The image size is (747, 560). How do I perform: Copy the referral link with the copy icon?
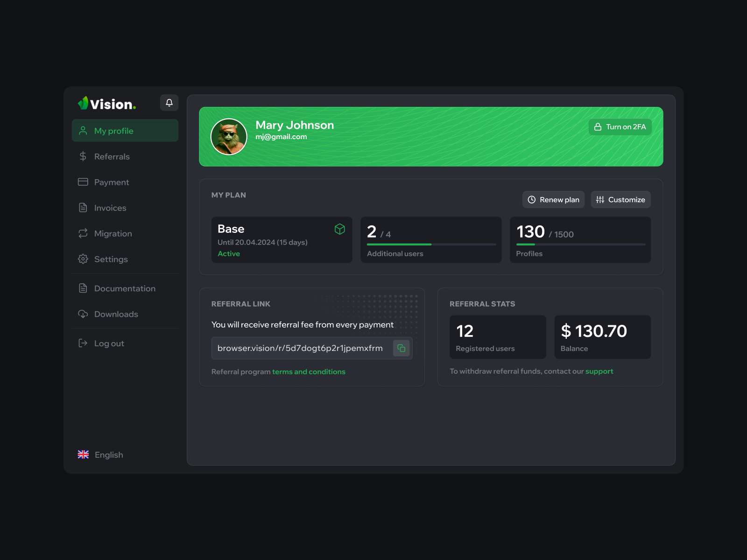coord(402,348)
